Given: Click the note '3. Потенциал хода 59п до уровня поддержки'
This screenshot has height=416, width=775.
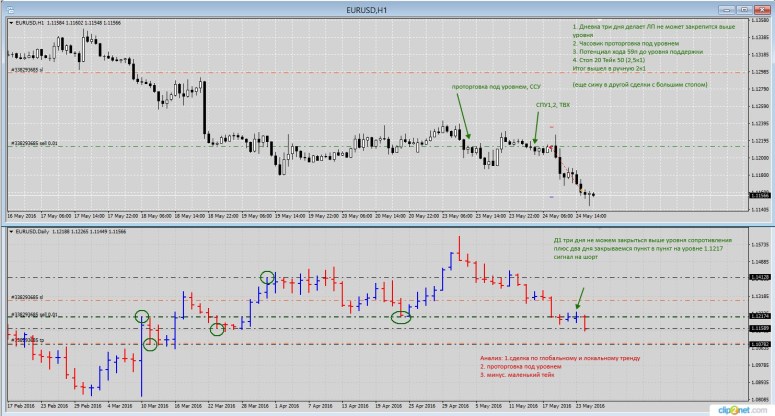Looking at the screenshot, I should pyautogui.click(x=638, y=52).
